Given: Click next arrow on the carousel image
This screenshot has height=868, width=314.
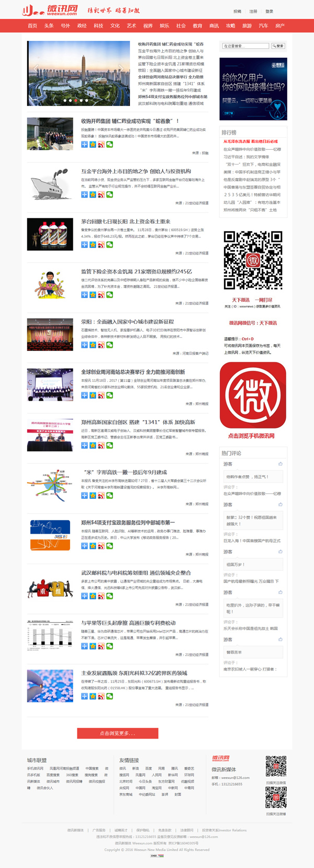Looking at the screenshot, I should pyautogui.click(x=120, y=68).
